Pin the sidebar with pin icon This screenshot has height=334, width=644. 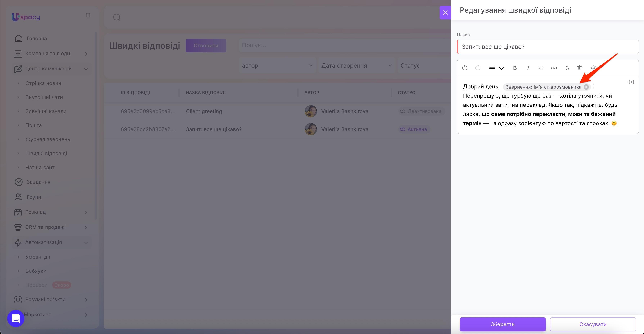point(88,16)
